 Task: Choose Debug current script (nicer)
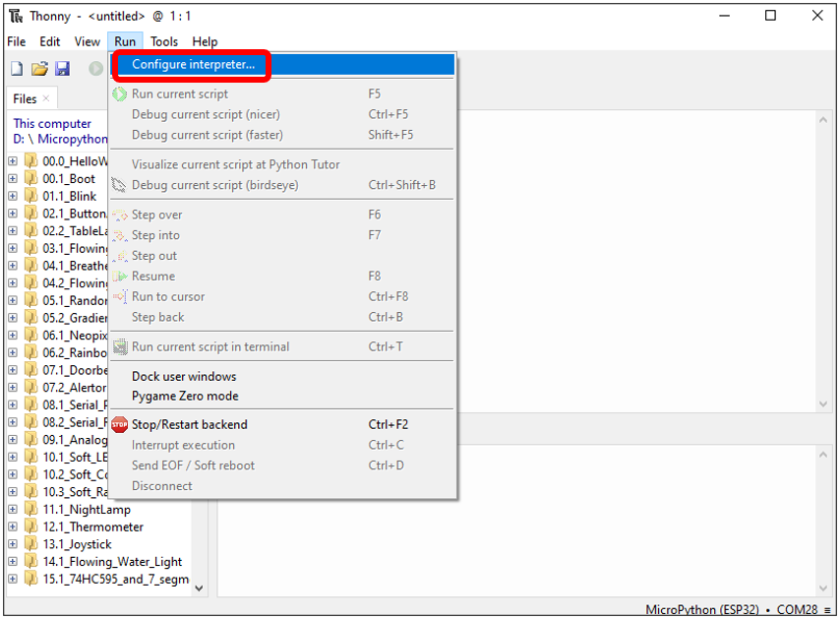pos(283,114)
